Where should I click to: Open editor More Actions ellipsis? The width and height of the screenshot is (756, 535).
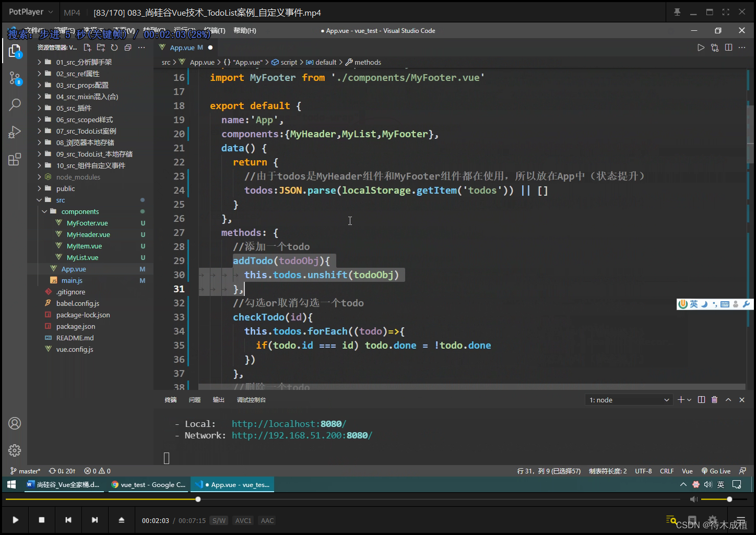pyautogui.click(x=742, y=47)
